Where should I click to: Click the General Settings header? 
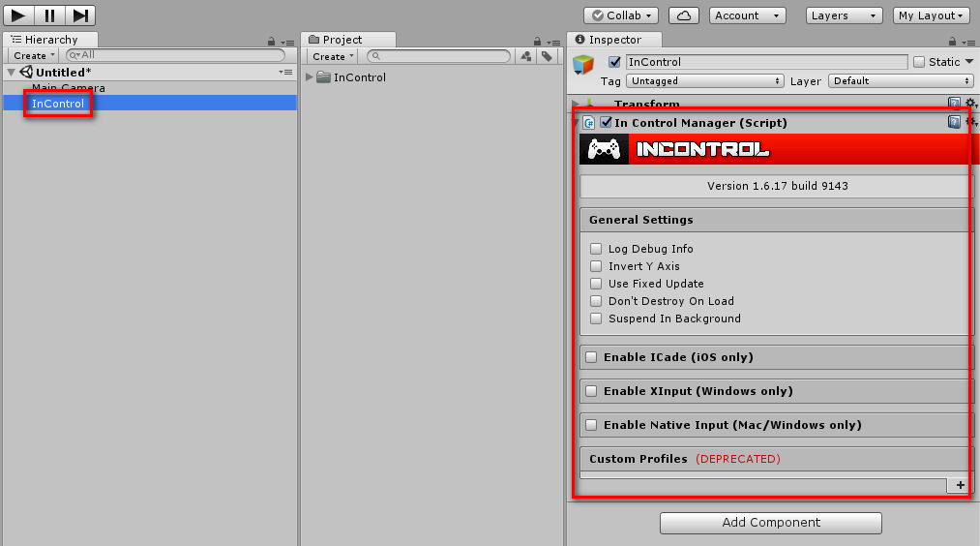point(777,220)
